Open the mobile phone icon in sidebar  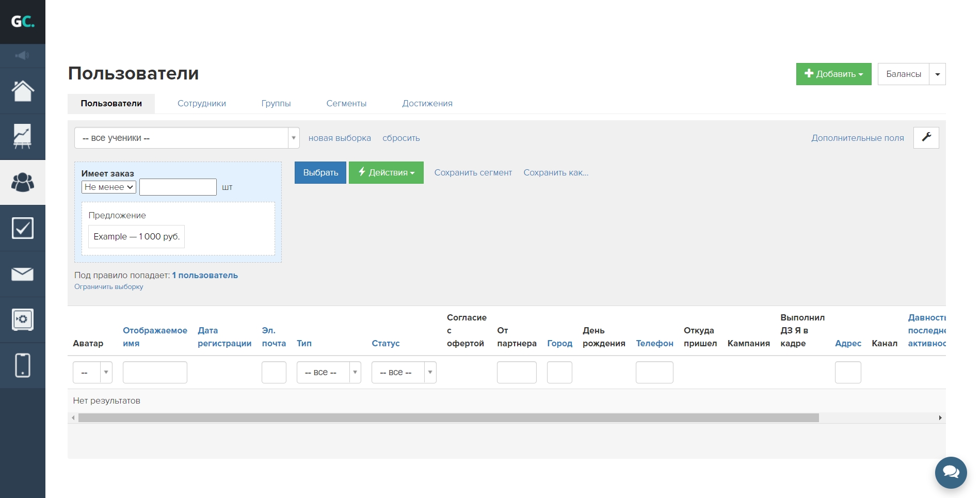tap(22, 365)
